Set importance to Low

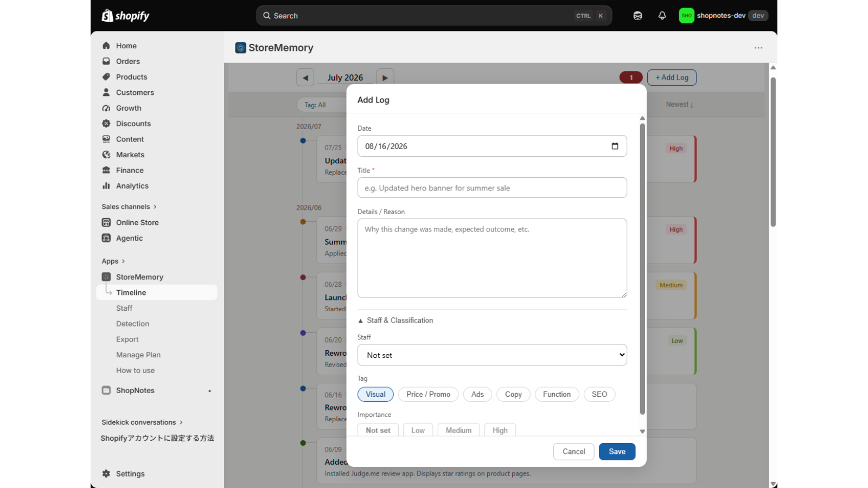[418, 430]
